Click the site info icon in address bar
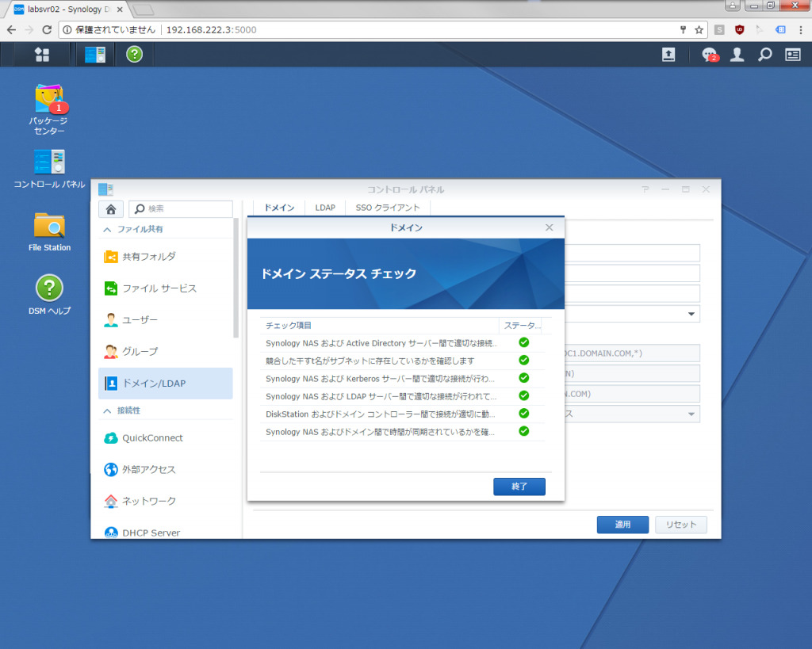 click(x=67, y=30)
